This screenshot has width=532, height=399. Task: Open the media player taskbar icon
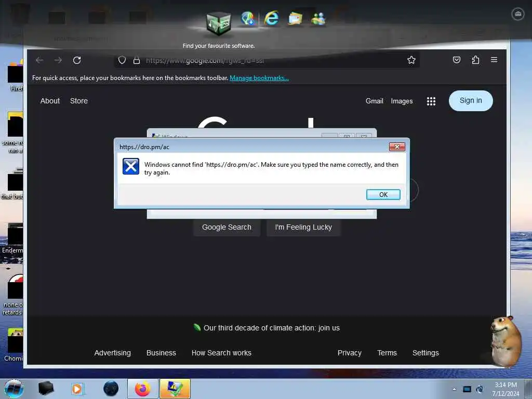tap(77, 389)
